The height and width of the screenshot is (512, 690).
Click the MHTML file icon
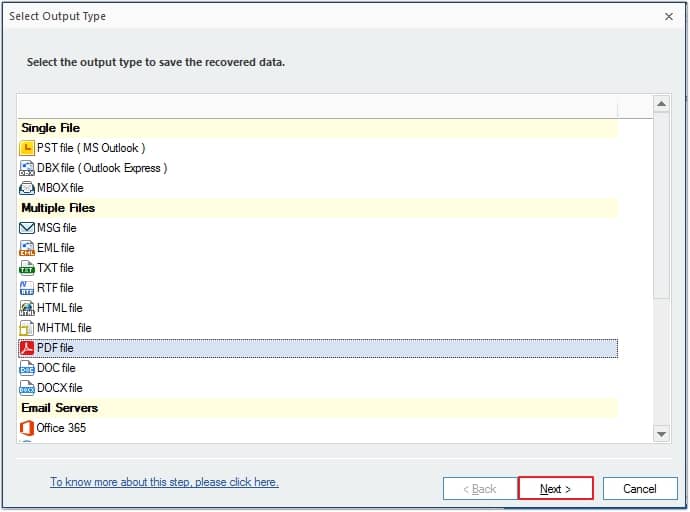[x=27, y=328]
